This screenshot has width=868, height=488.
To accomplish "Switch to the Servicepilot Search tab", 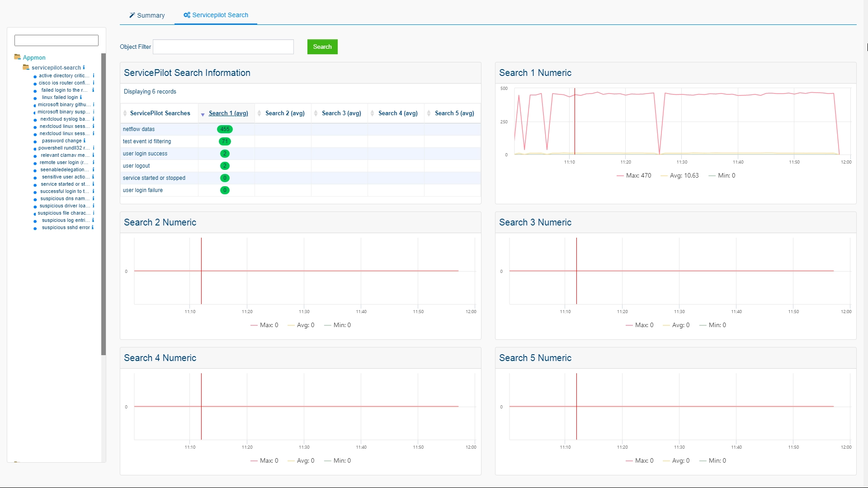I will tap(216, 15).
